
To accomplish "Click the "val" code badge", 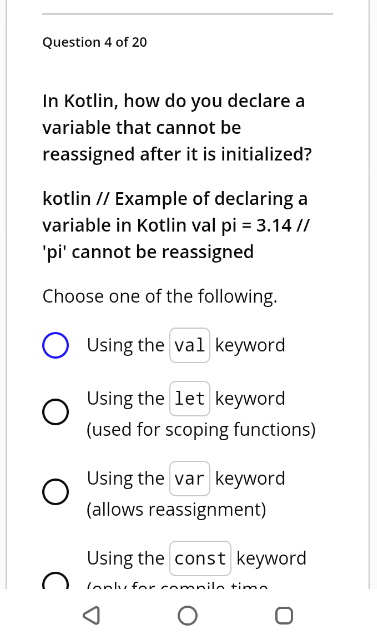I will tap(190, 345).
